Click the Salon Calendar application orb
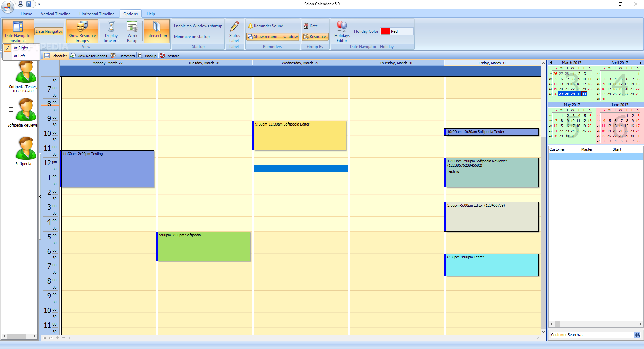Image resolution: width=644 pixels, height=349 pixels. click(x=7, y=6)
